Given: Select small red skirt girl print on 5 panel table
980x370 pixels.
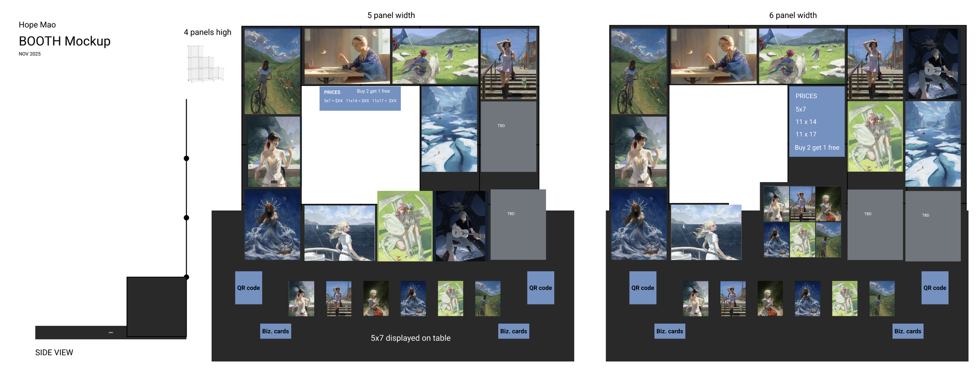Looking at the screenshot, I should coord(376,298).
